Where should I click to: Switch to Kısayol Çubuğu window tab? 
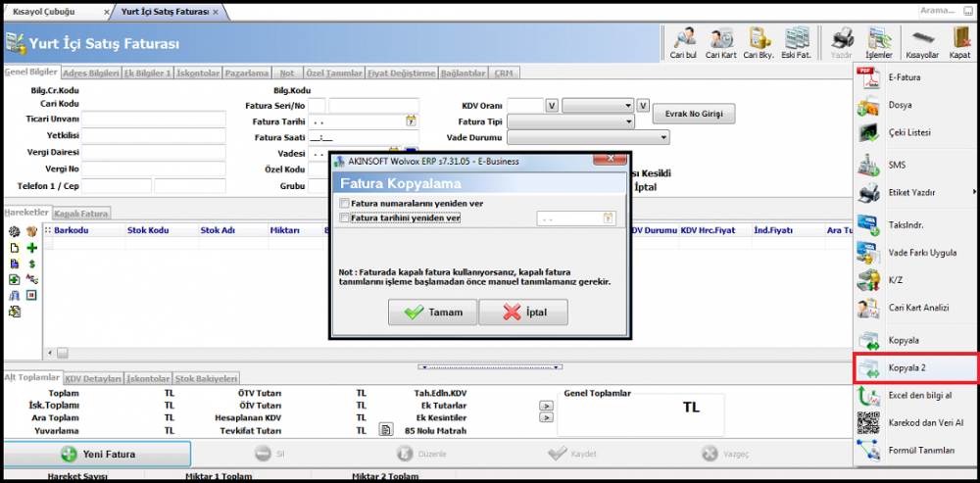coord(58,12)
